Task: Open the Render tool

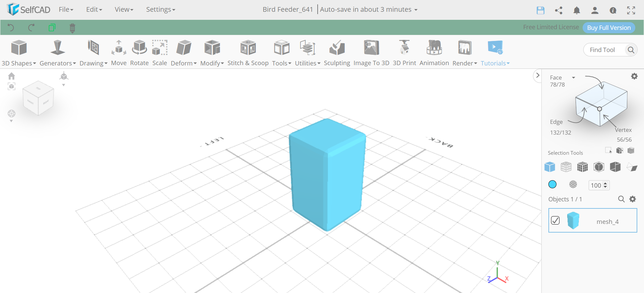Action: [x=465, y=53]
